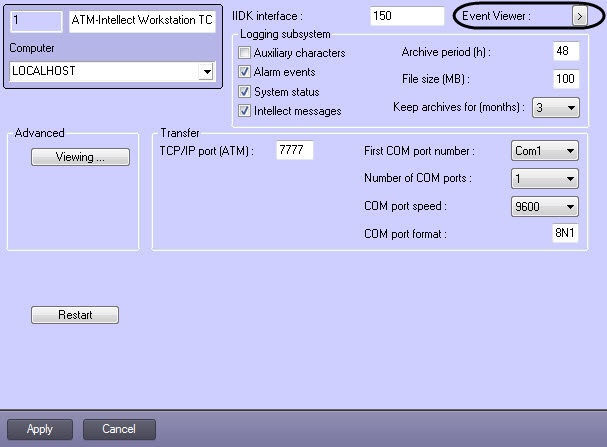Open the First COM port number dropdown
Viewport: 607px width, 447px height.
(545, 151)
